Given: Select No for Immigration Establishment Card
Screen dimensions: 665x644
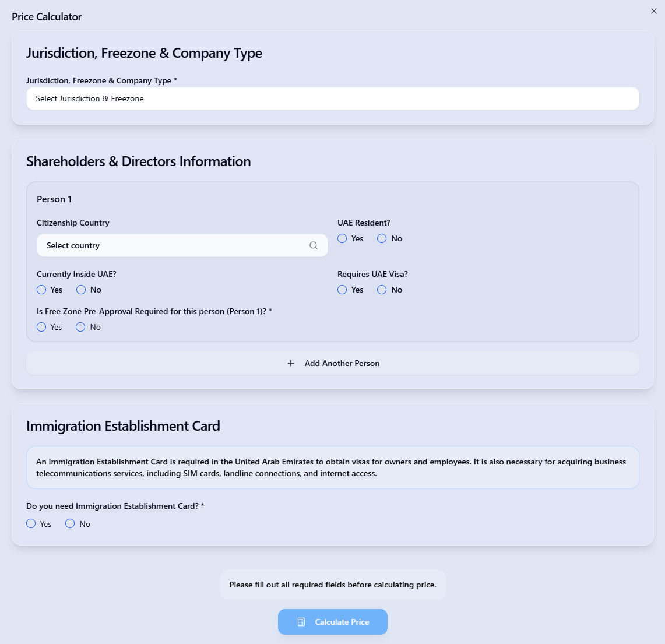Looking at the screenshot, I should point(70,523).
